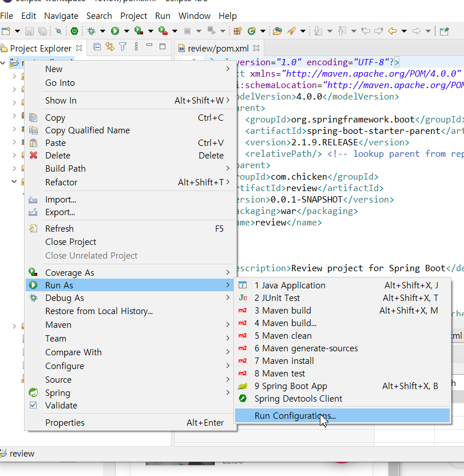
Task: Open the Coverage As submenu
Action: pyautogui.click(x=130, y=272)
